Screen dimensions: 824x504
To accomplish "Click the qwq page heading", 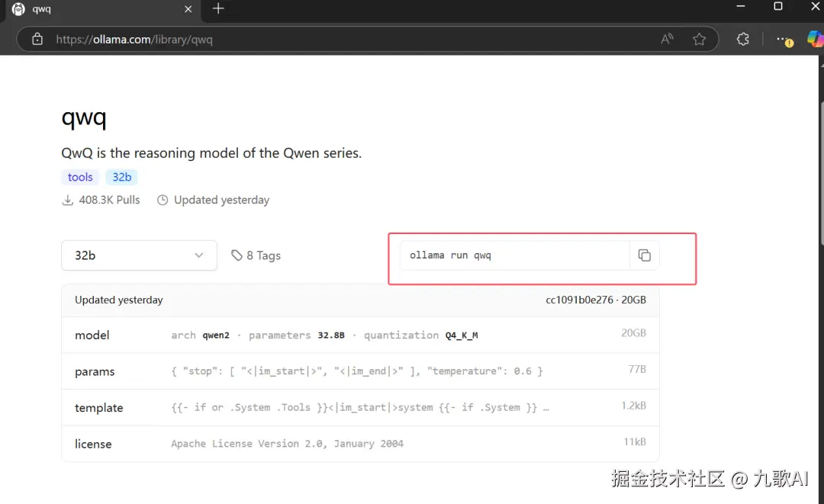I will tap(84, 117).
